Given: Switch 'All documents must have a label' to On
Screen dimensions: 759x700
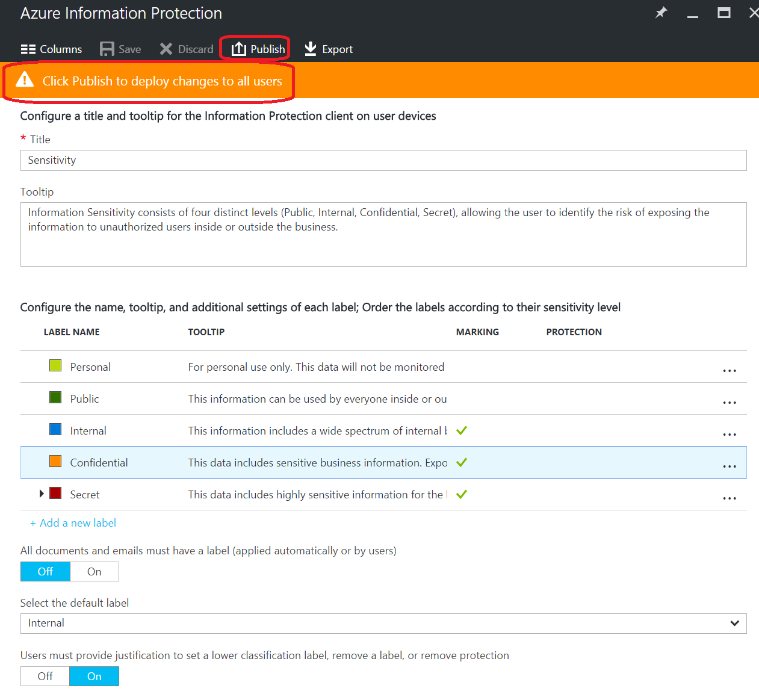Looking at the screenshot, I should click(x=94, y=571).
